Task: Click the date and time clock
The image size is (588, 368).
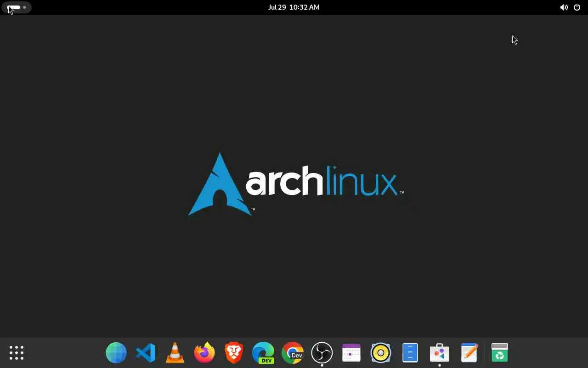Action: click(x=294, y=7)
